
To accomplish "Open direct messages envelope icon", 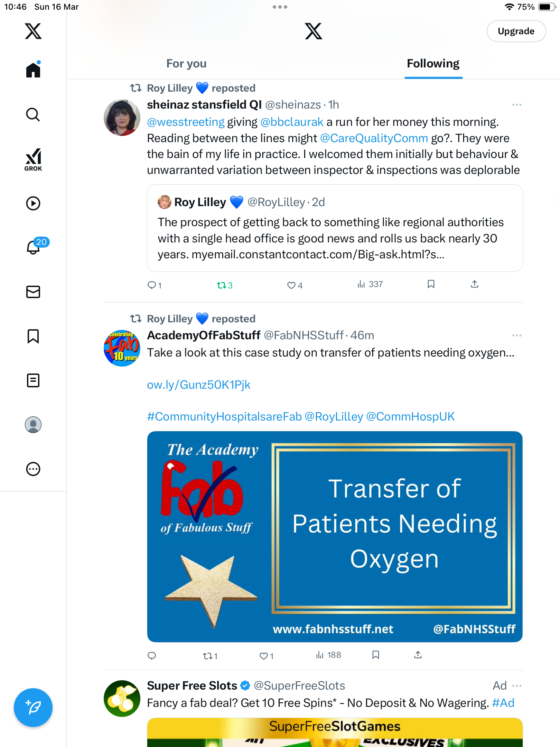I will pyautogui.click(x=33, y=292).
